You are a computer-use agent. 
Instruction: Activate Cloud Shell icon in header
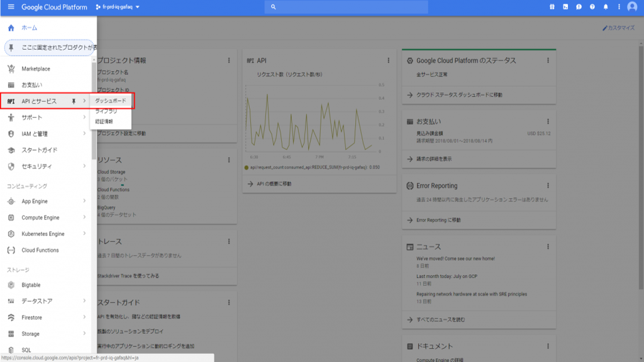pos(565,7)
